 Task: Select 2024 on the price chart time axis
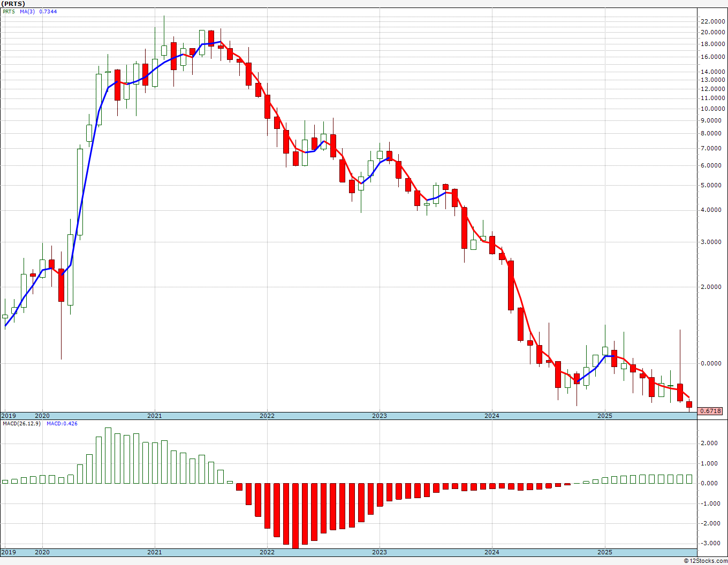[492, 416]
